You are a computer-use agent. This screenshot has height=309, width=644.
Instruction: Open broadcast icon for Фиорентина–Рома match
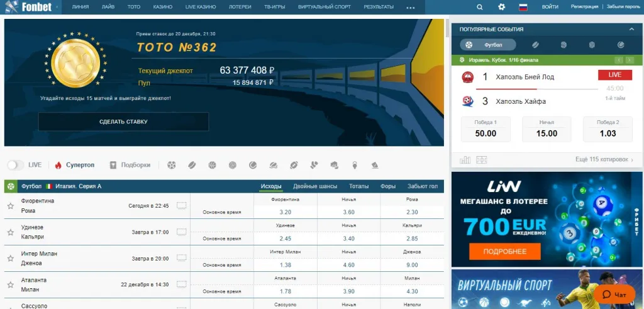(x=182, y=205)
